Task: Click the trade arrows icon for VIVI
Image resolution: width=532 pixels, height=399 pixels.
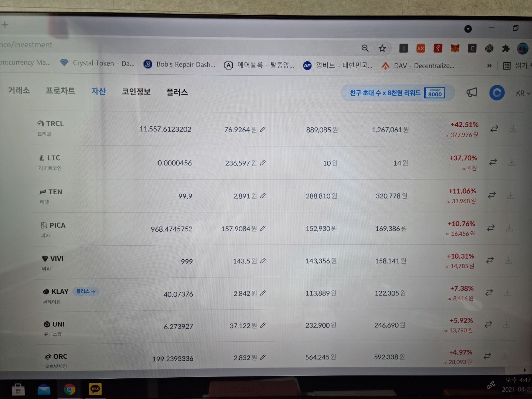Action: 490,260
